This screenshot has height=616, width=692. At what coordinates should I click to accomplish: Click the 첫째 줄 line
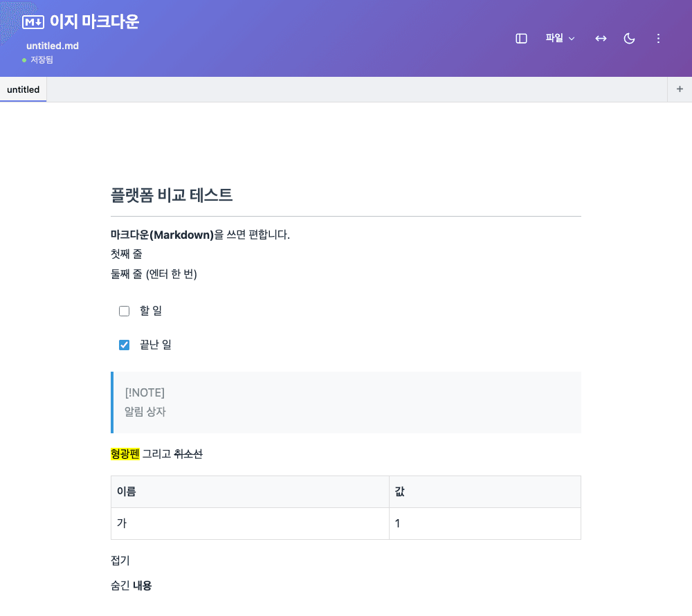pyautogui.click(x=126, y=254)
